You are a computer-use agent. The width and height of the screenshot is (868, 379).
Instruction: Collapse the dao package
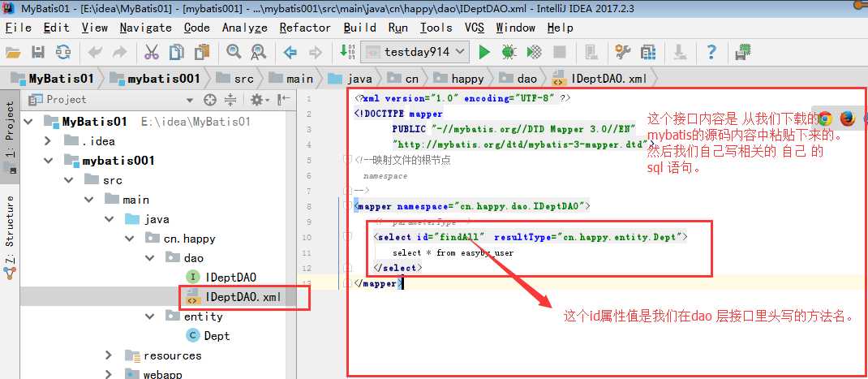[x=150, y=258]
